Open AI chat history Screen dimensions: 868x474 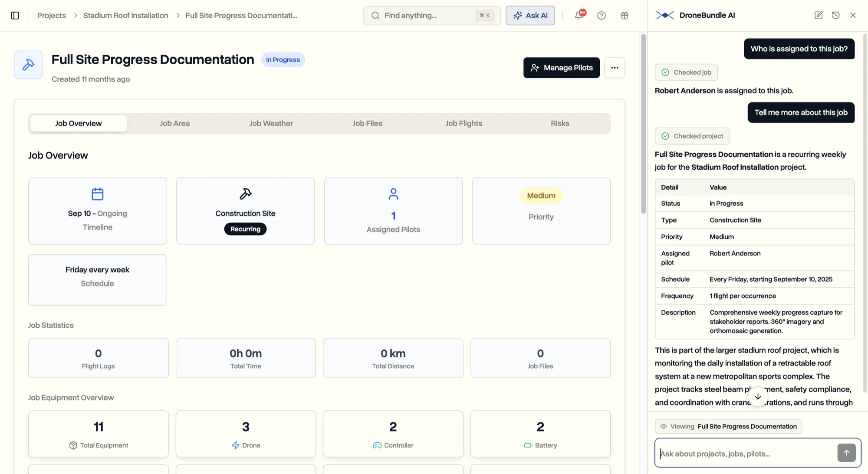point(836,15)
